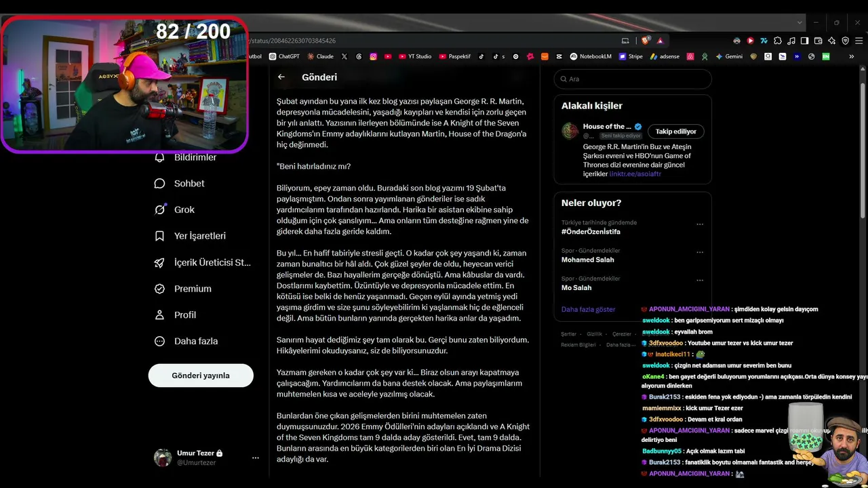Open the ChatGPT bookmark
The height and width of the screenshot is (488, 868).
[x=284, y=56]
